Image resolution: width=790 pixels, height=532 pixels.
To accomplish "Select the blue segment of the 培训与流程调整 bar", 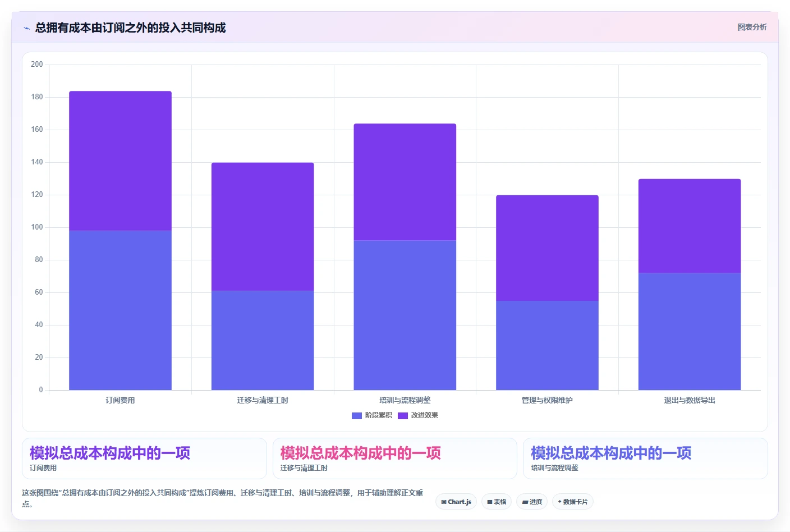I will (x=405, y=315).
